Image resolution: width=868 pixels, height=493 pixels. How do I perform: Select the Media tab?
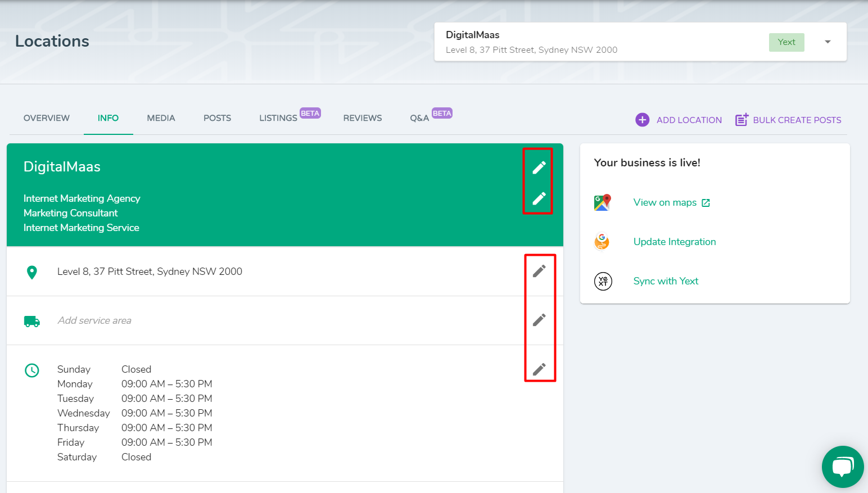(161, 118)
